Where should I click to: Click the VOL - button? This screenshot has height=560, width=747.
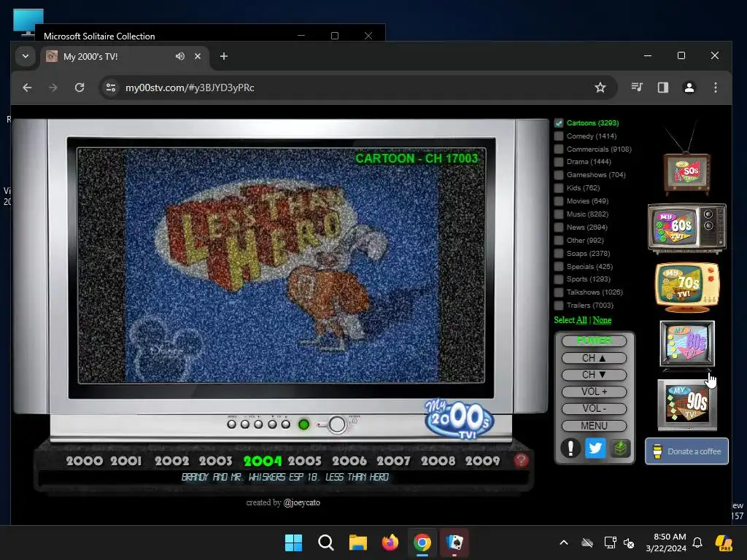[594, 409]
